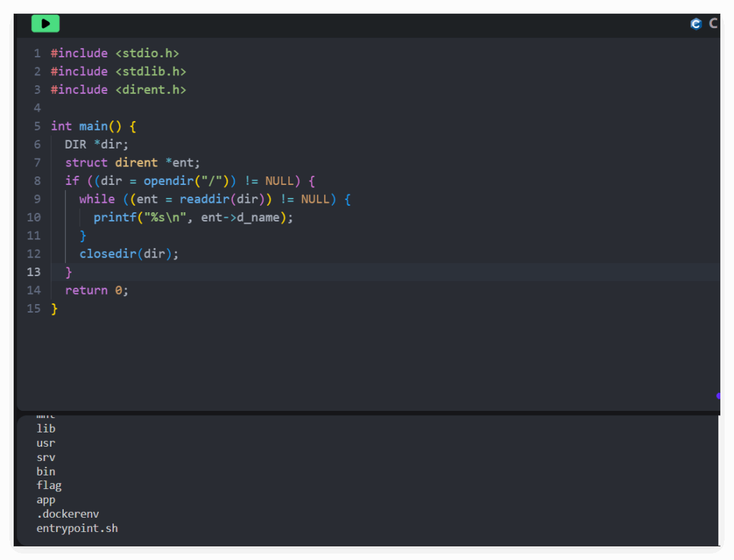Viewport: 734px width, 560px height.
Task: Click the closedir(dir) call
Action: coord(128,254)
